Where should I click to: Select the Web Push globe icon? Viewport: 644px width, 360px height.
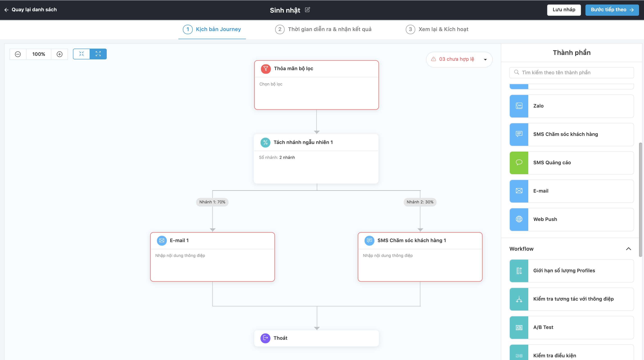(x=519, y=219)
